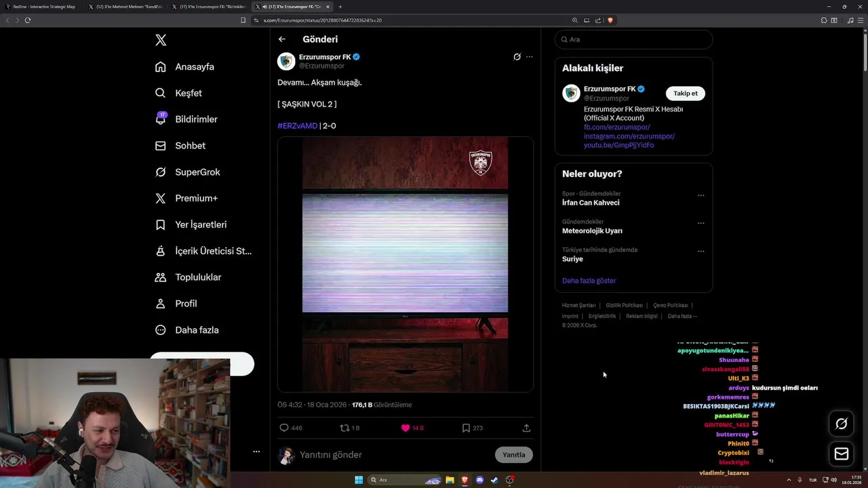
Task: Open Yer İşaretleri bookmarks
Action: click(191, 224)
